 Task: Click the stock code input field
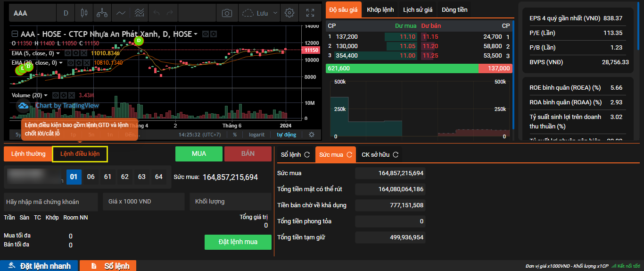coord(50,202)
